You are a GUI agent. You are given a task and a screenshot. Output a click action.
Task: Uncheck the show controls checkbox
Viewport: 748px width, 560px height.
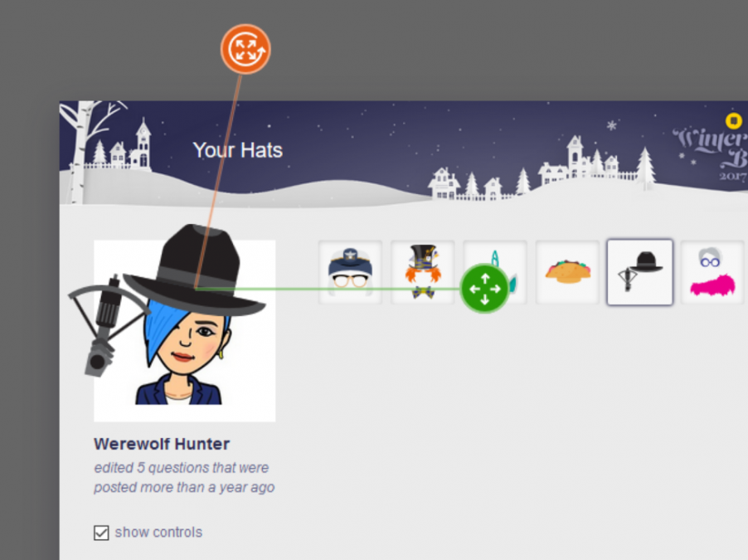point(101,533)
